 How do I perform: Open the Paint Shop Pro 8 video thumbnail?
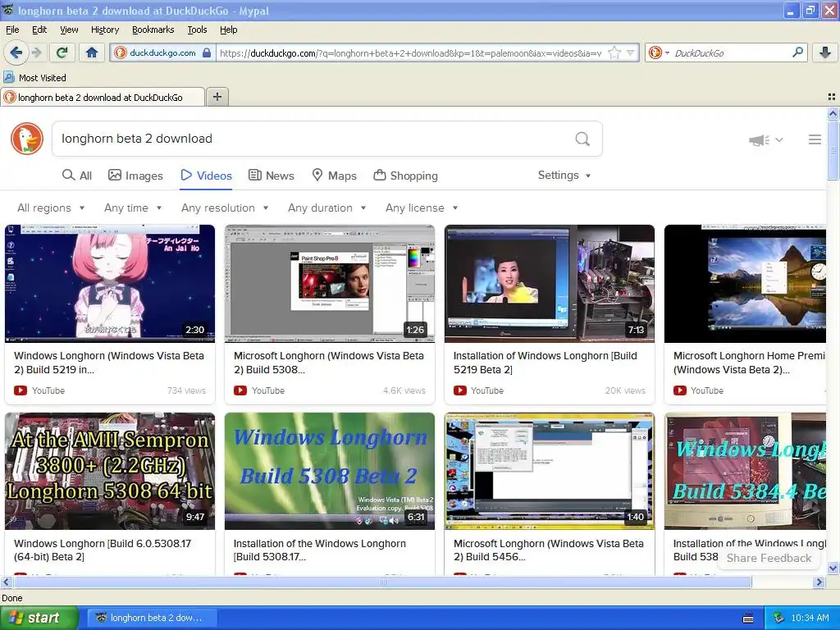click(x=330, y=283)
